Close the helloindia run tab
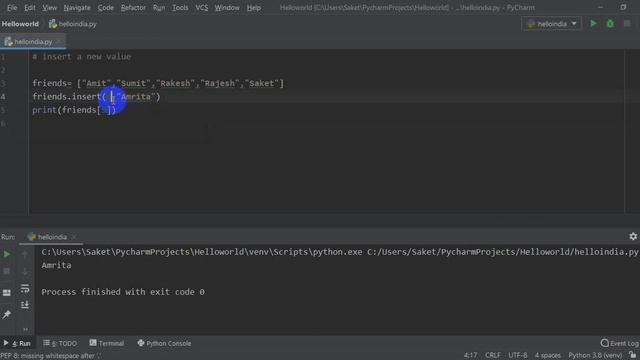This screenshot has height=360, width=640. [x=74, y=237]
